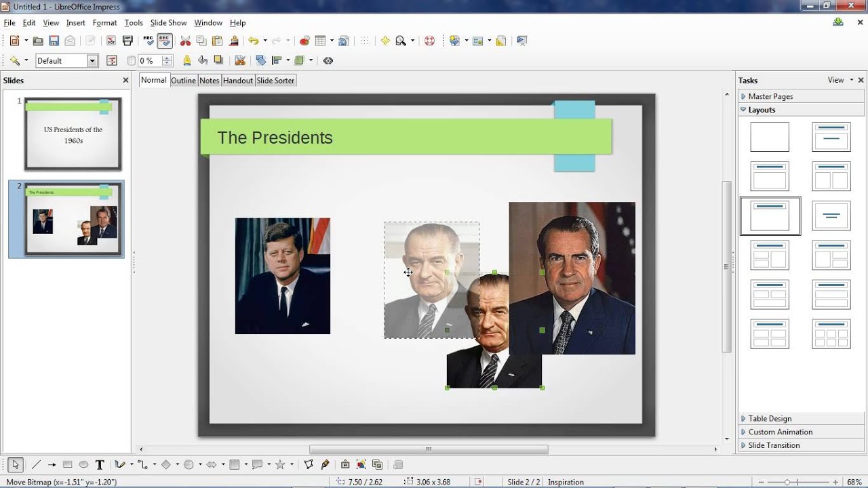Click the John F. Kennedy portrait

[x=283, y=276]
